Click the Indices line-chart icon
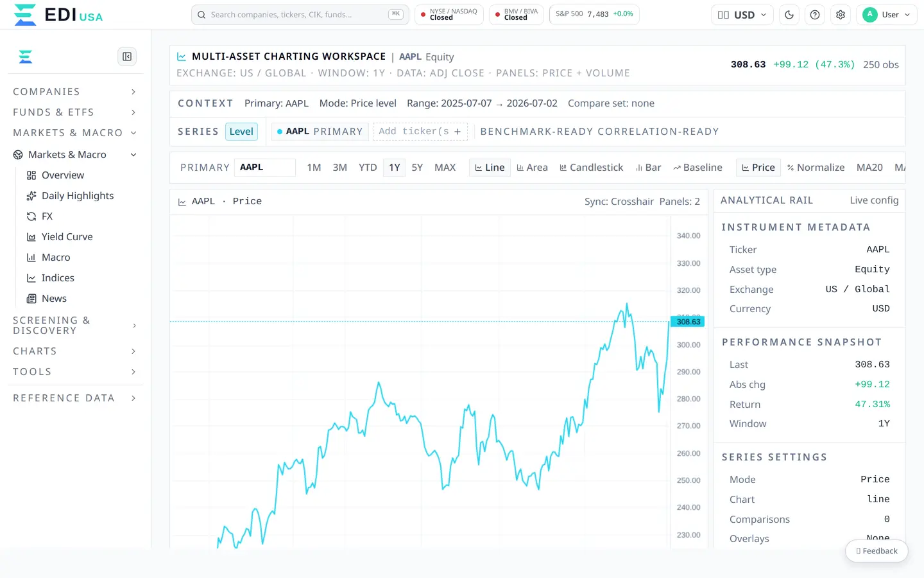Image resolution: width=924 pixels, height=578 pixels. 31,278
